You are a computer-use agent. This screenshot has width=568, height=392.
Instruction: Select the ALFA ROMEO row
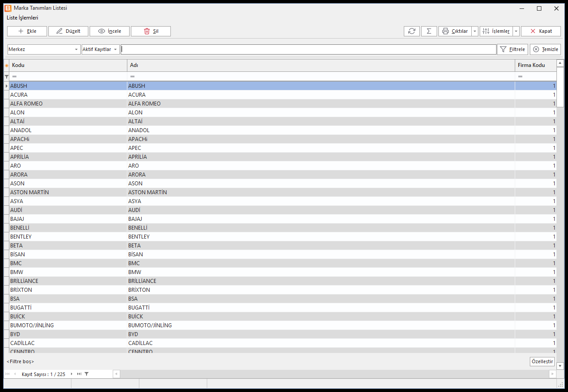[283, 104]
